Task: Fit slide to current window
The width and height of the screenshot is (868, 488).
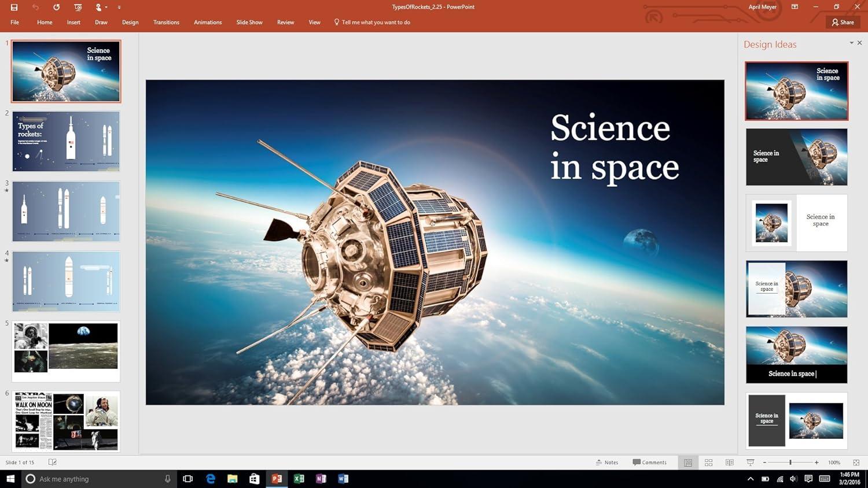Action: coord(856,463)
